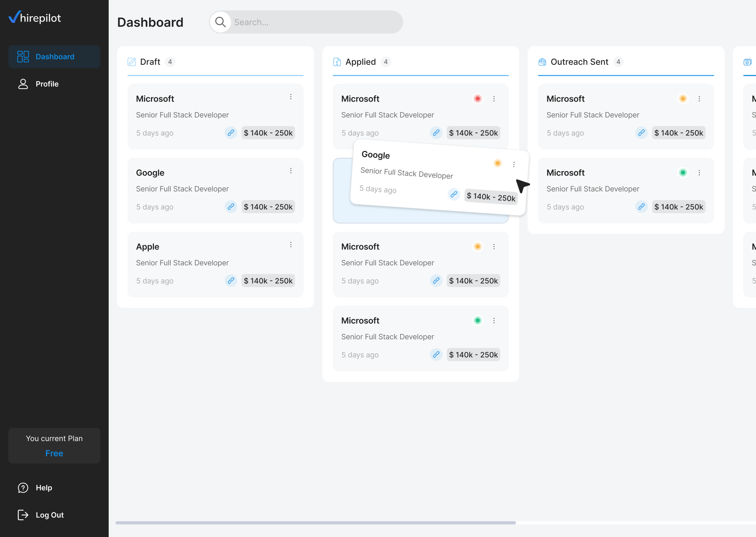Click the link icon on Draft Apple card
756x537 pixels.
pyautogui.click(x=231, y=280)
